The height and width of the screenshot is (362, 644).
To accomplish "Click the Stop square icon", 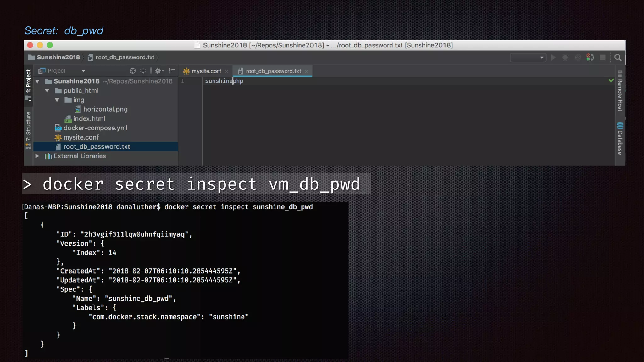I will click(602, 58).
